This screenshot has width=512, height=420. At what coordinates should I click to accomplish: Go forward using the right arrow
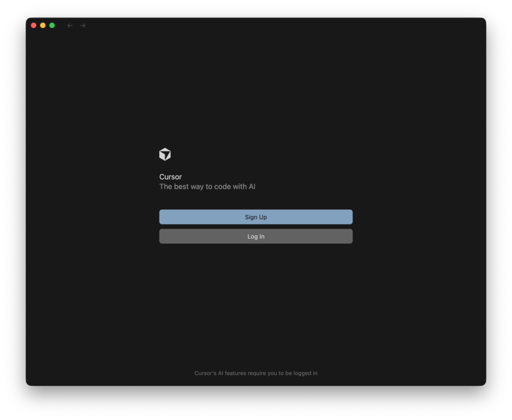[83, 25]
